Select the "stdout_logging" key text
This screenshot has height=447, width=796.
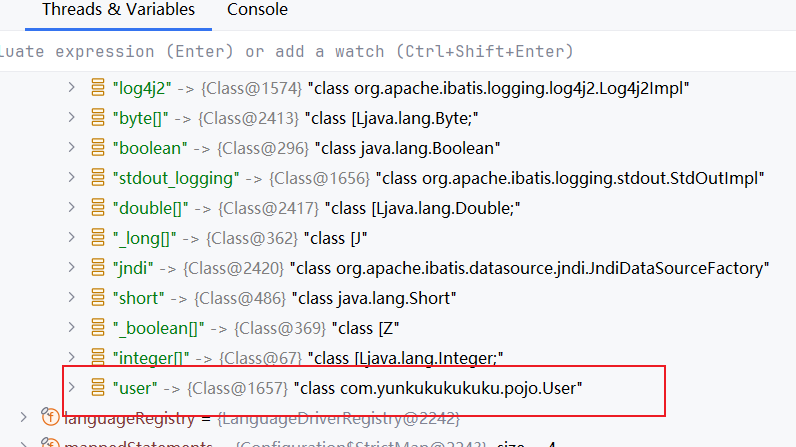[x=176, y=178]
